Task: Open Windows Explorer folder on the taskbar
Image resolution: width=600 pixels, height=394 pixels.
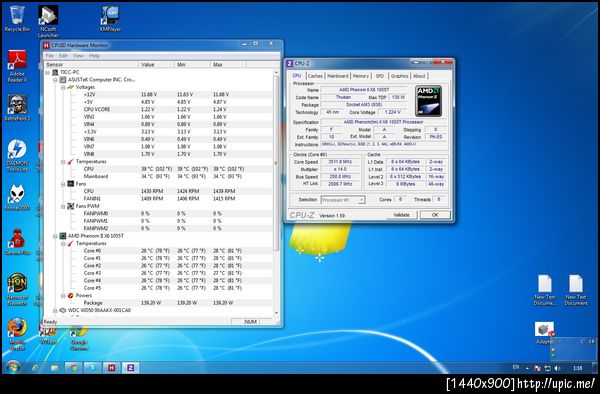Action: tap(55, 368)
